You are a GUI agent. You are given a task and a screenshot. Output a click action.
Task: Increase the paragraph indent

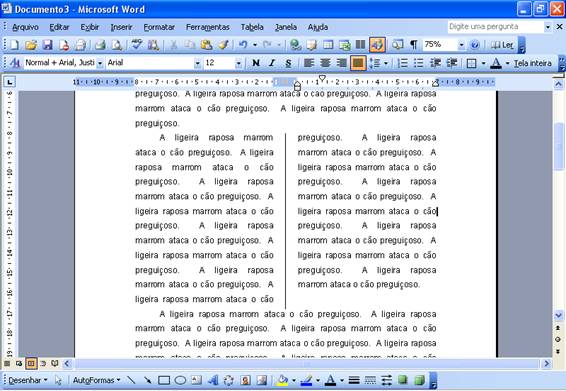click(452, 63)
